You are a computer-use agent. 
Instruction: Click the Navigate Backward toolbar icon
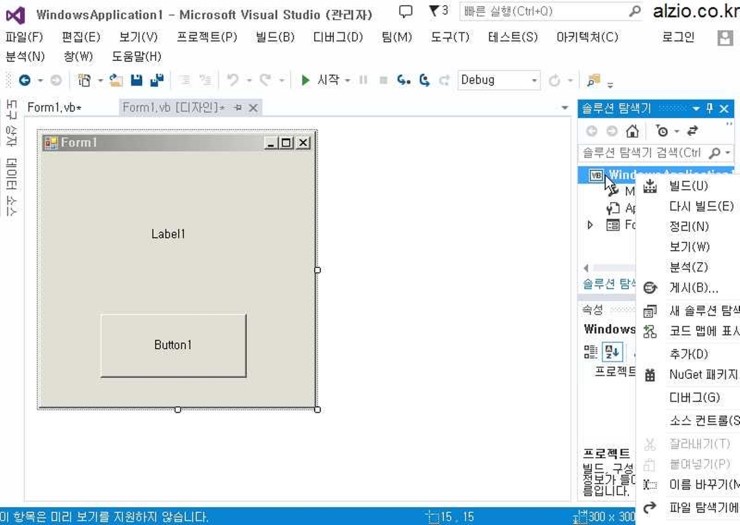25,80
